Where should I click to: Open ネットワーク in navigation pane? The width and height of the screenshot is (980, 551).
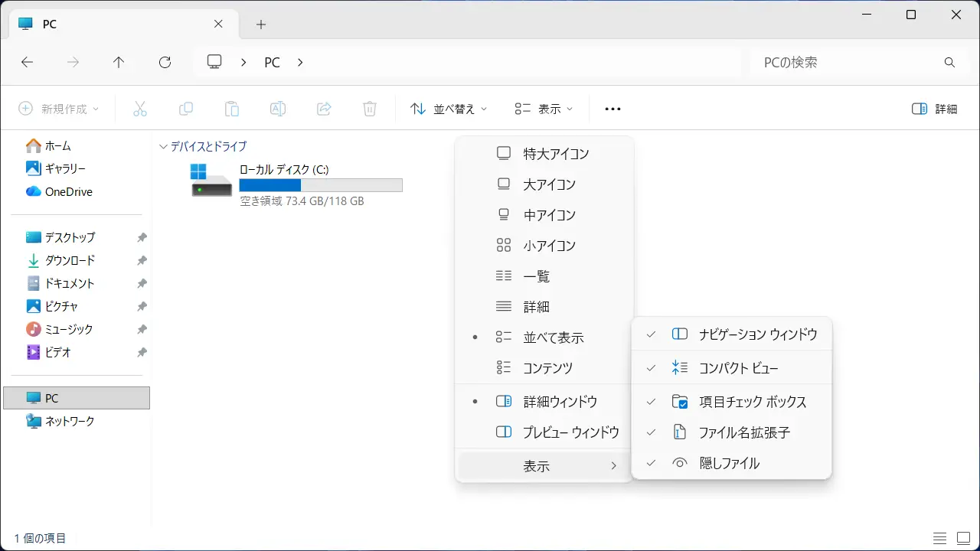click(x=70, y=421)
